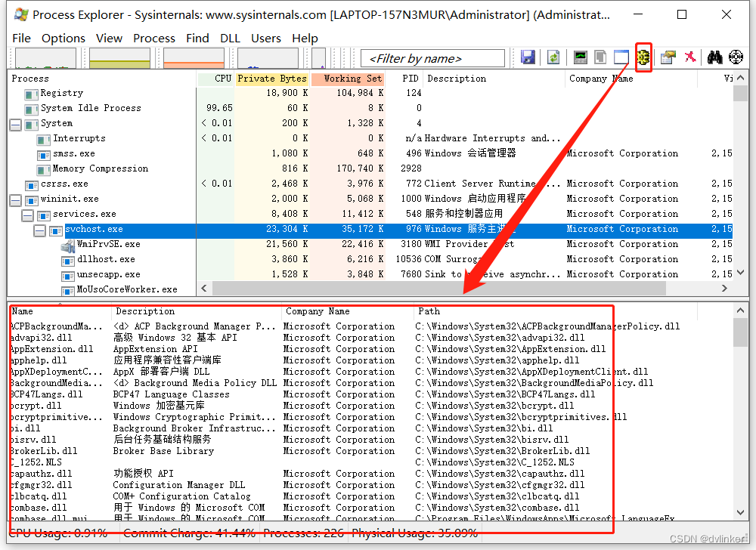Click the icon beside Registry process
Image resolution: width=756 pixels, height=550 pixels.
point(31,94)
